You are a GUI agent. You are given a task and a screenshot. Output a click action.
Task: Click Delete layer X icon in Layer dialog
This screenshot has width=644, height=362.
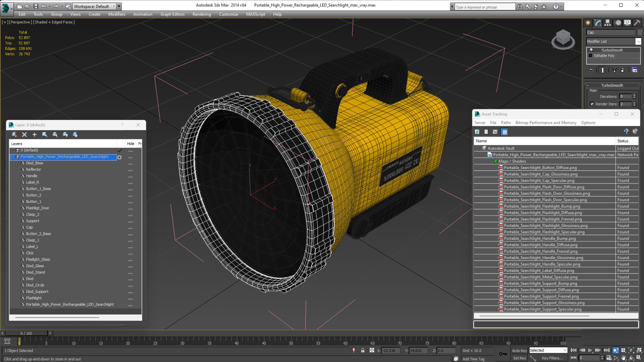[24, 134]
